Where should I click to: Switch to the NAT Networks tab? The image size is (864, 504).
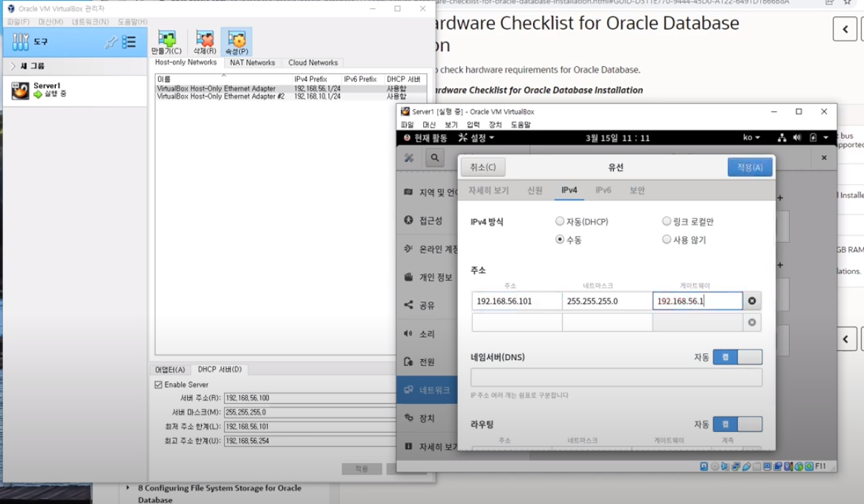pos(252,63)
